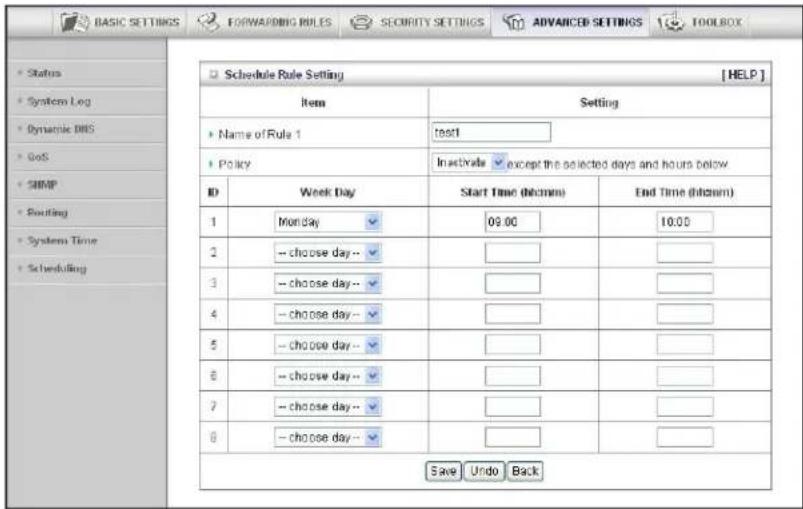
Task: Click the row 1 End Time field
Action: coord(685,222)
